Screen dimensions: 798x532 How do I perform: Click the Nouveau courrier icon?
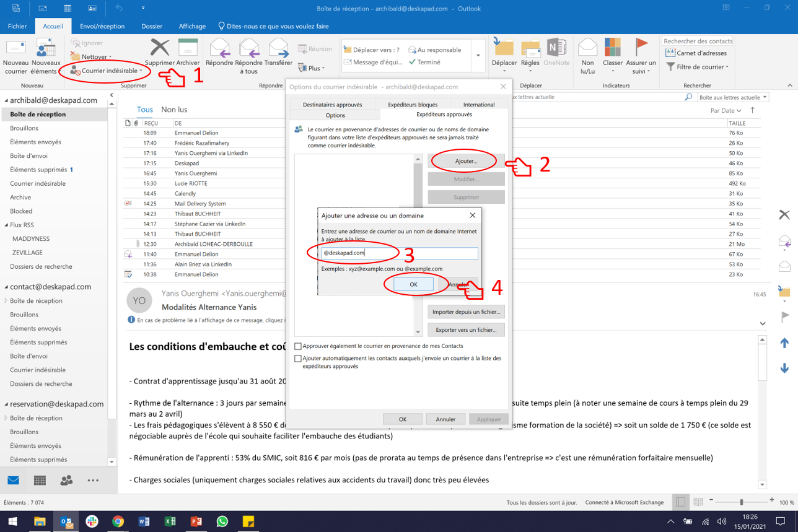(15, 49)
